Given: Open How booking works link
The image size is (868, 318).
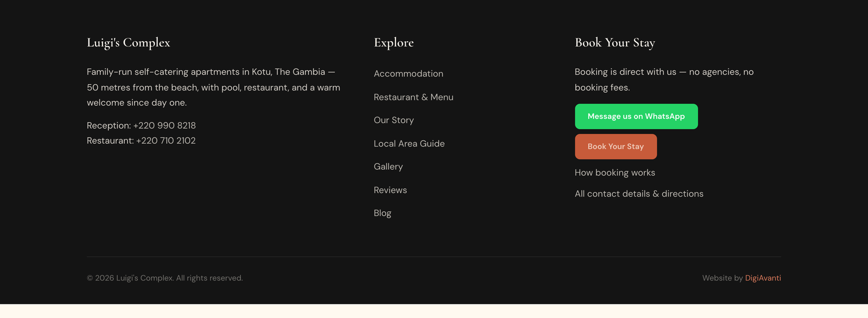Looking at the screenshot, I should pyautogui.click(x=615, y=173).
